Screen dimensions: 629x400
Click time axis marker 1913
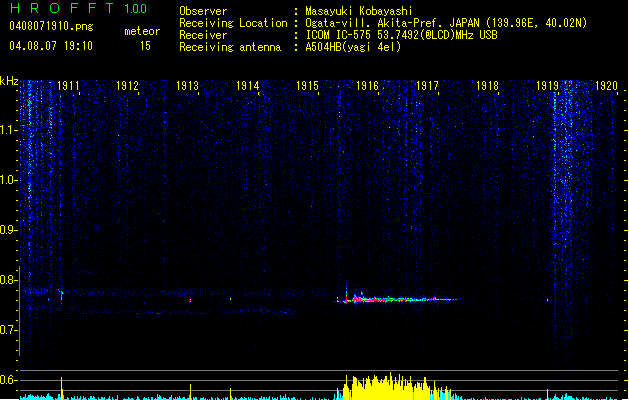pyautogui.click(x=187, y=86)
